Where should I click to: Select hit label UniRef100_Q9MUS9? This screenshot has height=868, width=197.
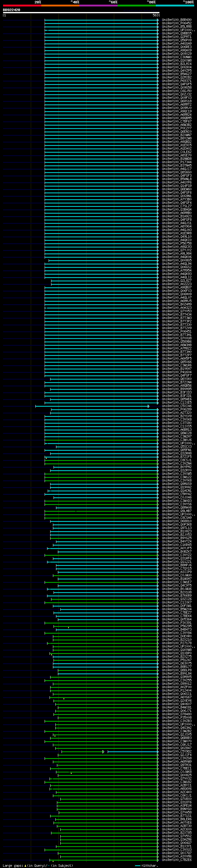tap(177, 483)
